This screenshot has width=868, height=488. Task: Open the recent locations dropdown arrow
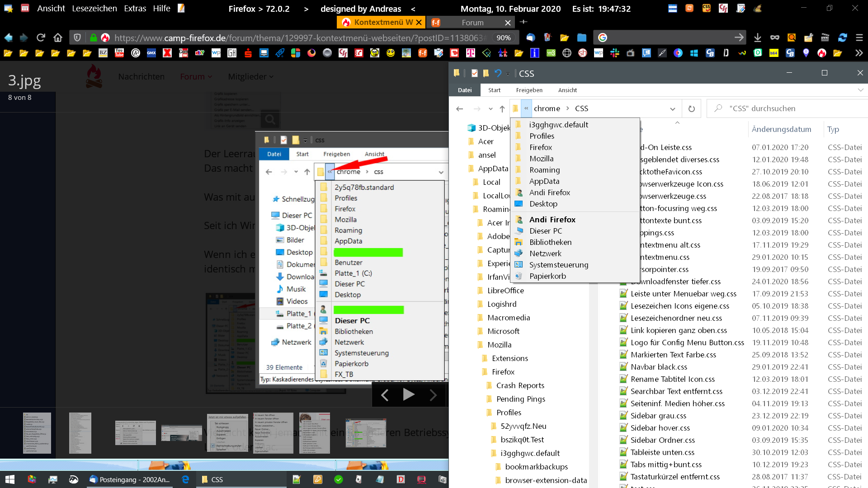coord(491,109)
